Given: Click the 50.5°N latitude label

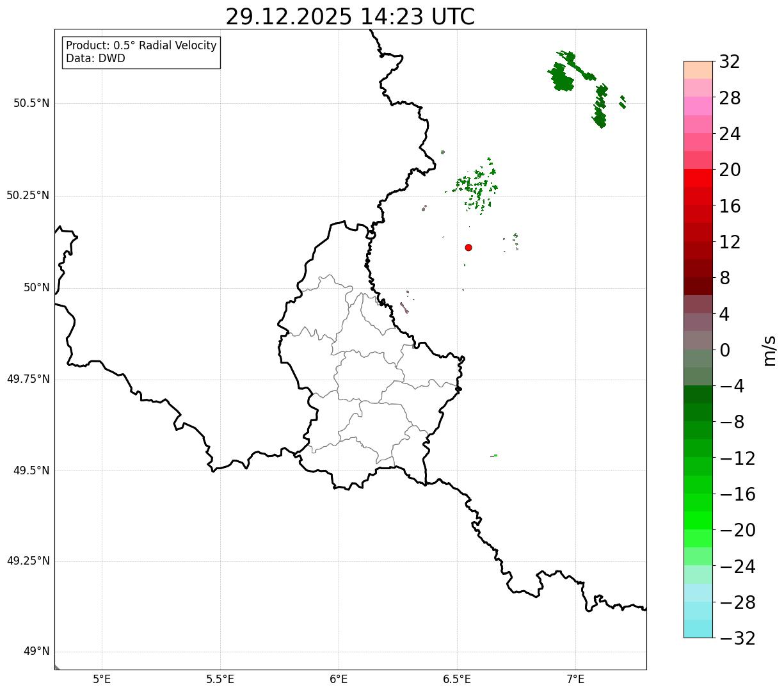Looking at the screenshot, I should tap(31, 103).
